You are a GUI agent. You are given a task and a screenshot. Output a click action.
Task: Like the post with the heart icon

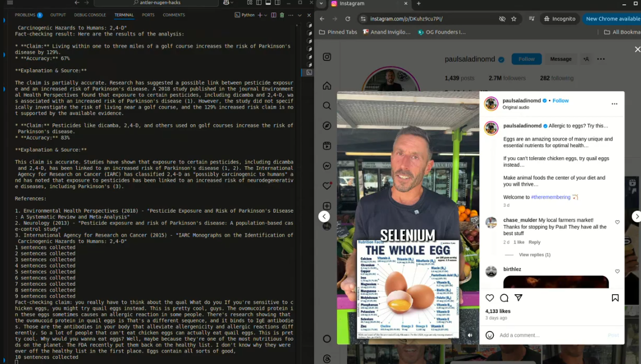[490, 298]
